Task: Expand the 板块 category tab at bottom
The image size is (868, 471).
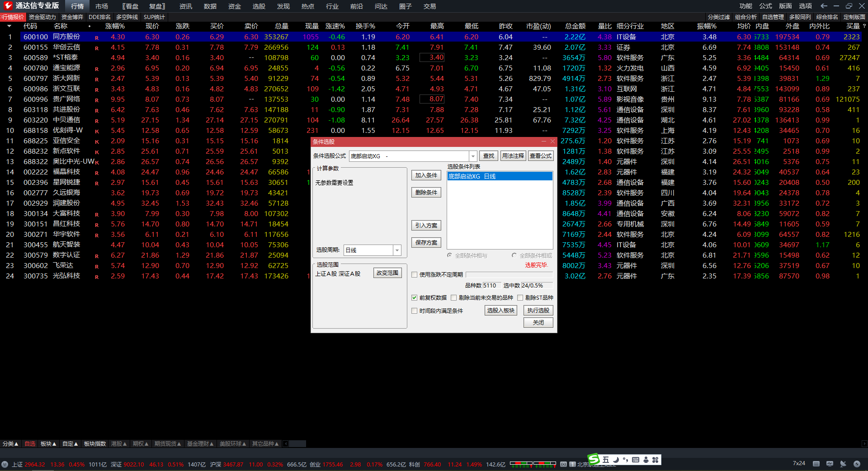Action: point(48,444)
